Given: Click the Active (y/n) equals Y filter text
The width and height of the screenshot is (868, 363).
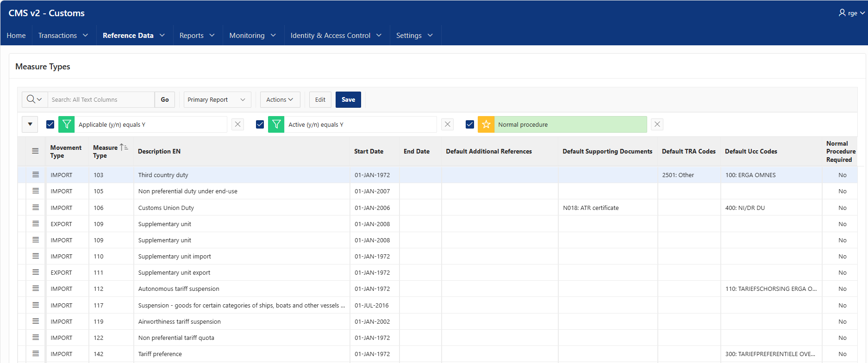Looking at the screenshot, I should pos(316,124).
